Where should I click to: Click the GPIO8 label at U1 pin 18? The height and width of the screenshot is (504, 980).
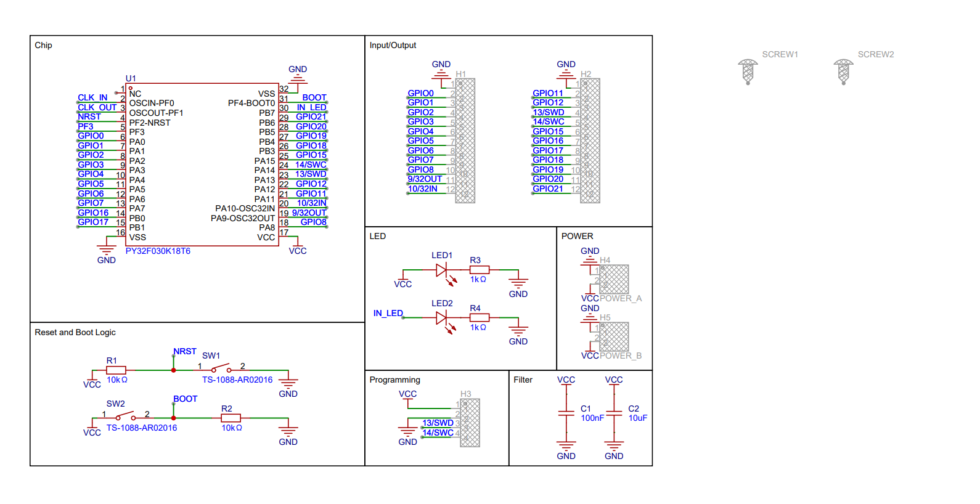[314, 222]
